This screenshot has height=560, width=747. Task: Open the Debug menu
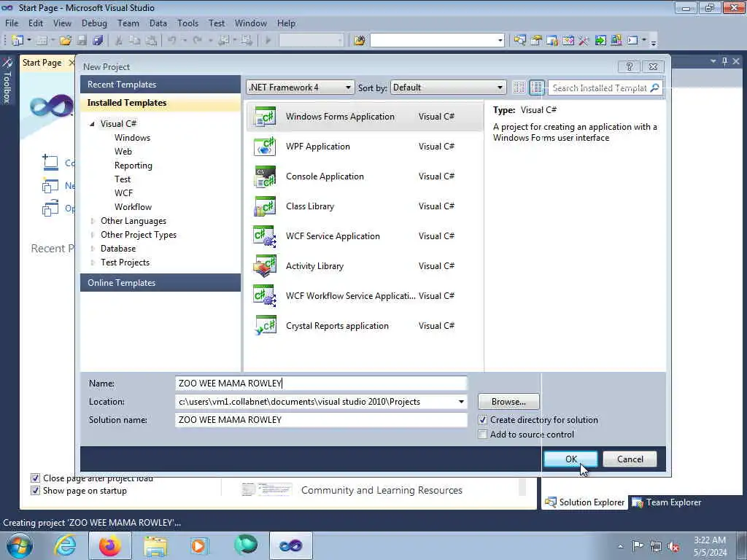[x=94, y=23]
